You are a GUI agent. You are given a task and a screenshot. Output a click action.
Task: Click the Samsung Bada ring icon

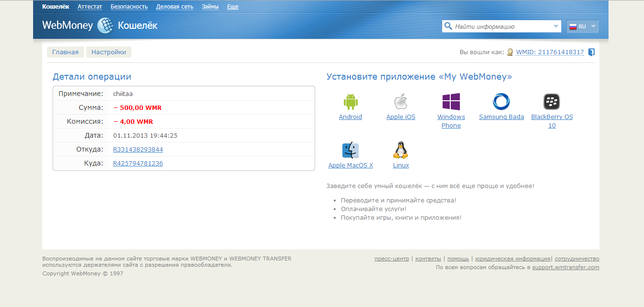tap(502, 102)
